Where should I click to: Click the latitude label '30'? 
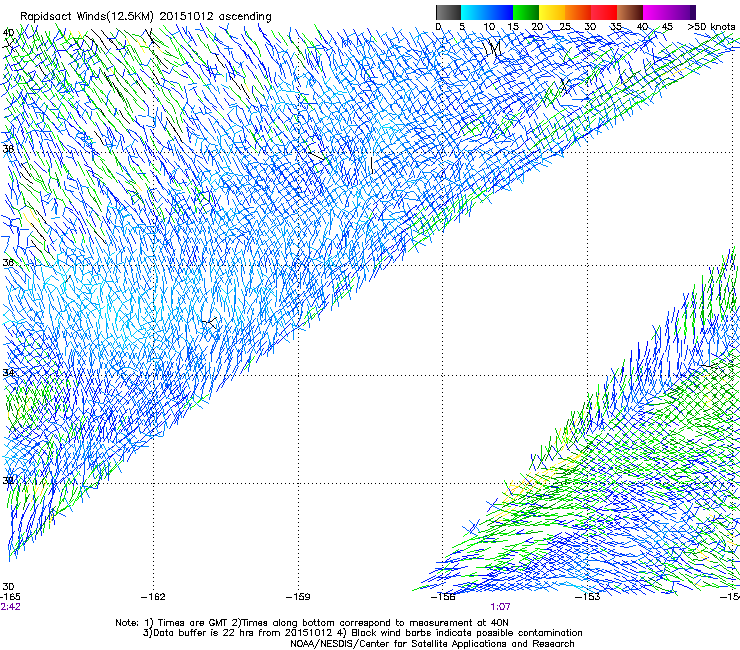[x=8, y=587]
